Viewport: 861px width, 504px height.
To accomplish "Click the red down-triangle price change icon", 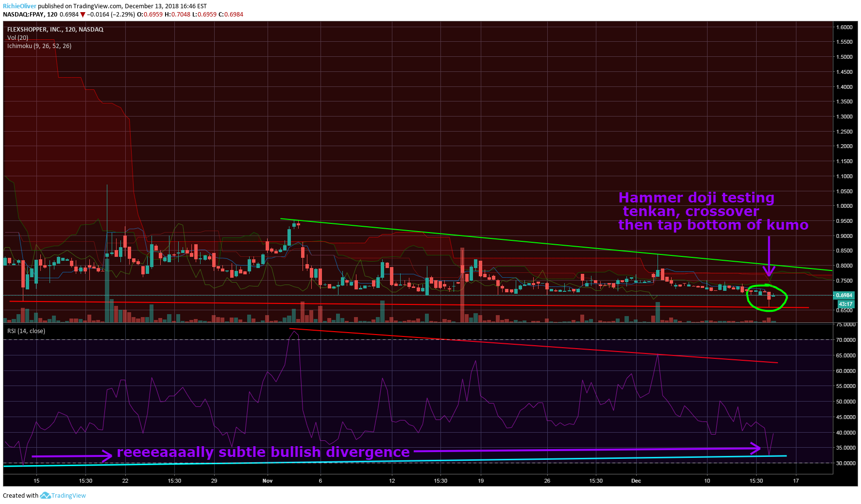I will 83,15.
